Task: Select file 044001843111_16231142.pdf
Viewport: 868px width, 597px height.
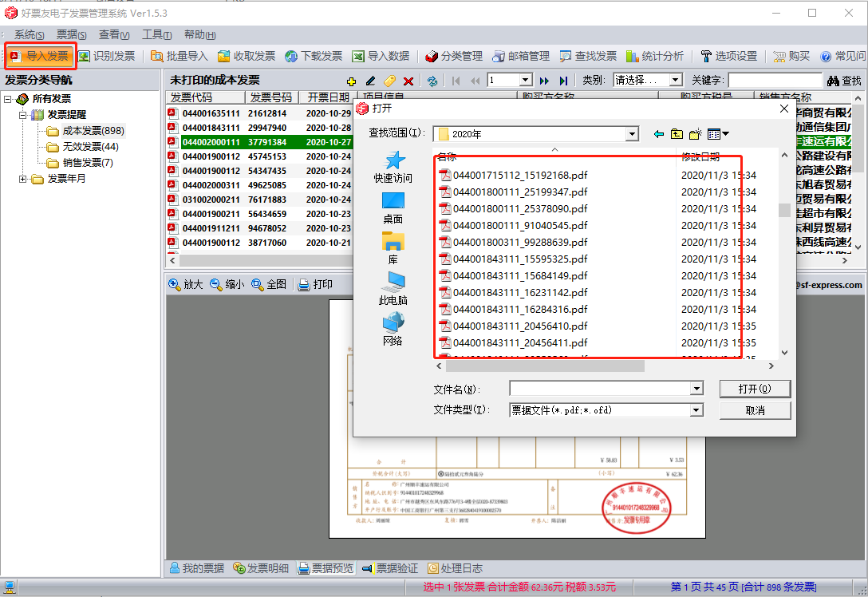Action: point(513,292)
